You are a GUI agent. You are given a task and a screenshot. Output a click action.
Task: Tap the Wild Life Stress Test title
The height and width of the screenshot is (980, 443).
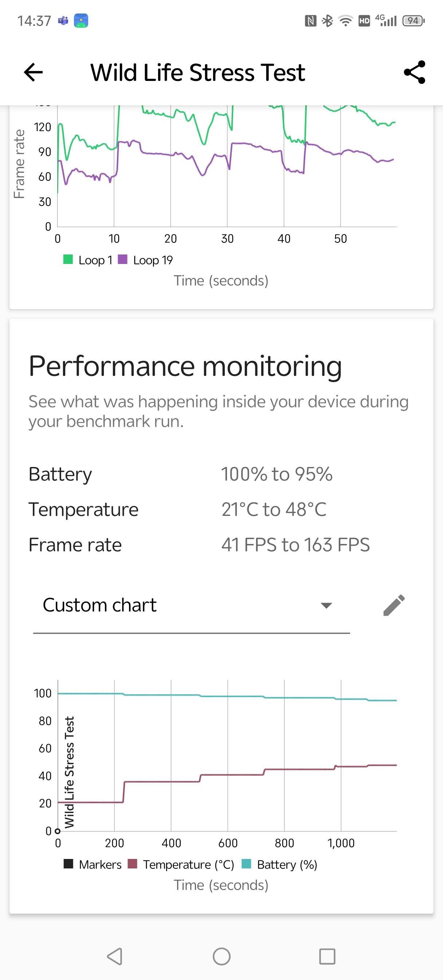click(x=198, y=72)
